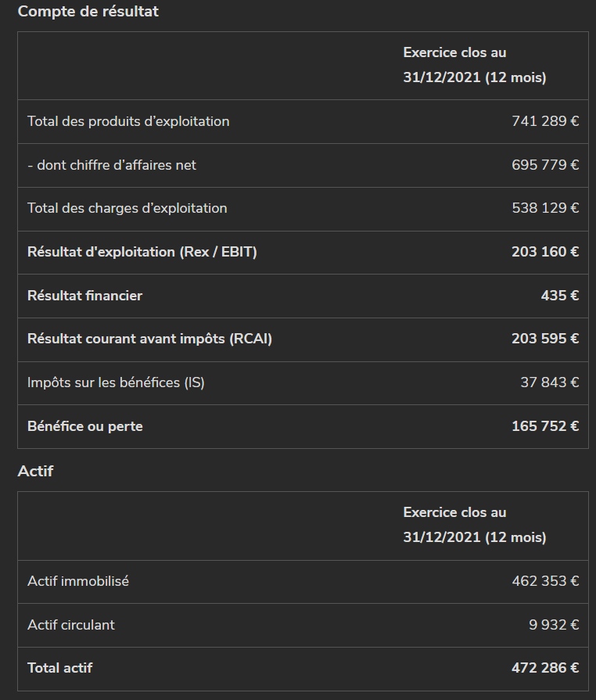596x700 pixels.
Task: Select the 'Bénéfice ou perte' row label
Action: 84,426
